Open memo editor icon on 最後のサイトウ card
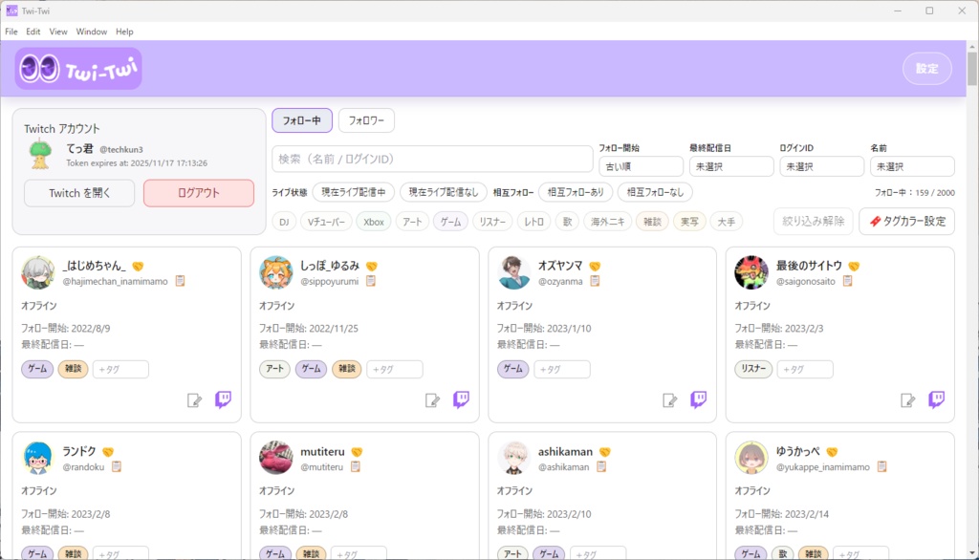979x560 pixels. [906, 399]
